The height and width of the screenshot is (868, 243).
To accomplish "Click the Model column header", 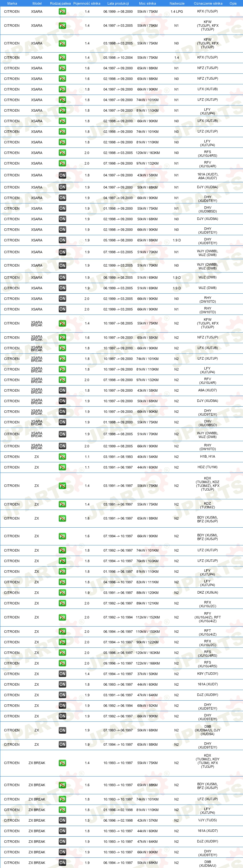I will (x=37, y=3).
